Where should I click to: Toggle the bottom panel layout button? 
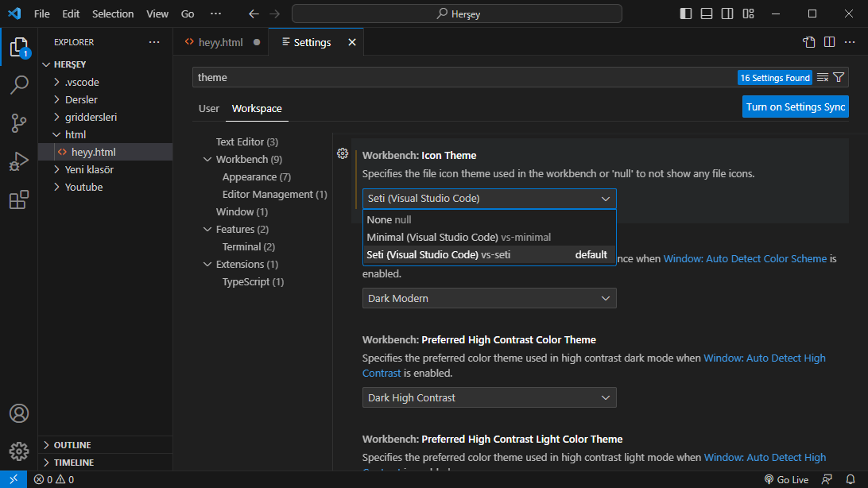click(x=707, y=14)
